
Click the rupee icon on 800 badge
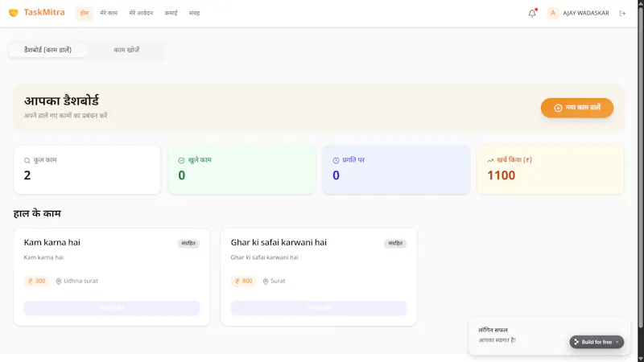[237, 281]
